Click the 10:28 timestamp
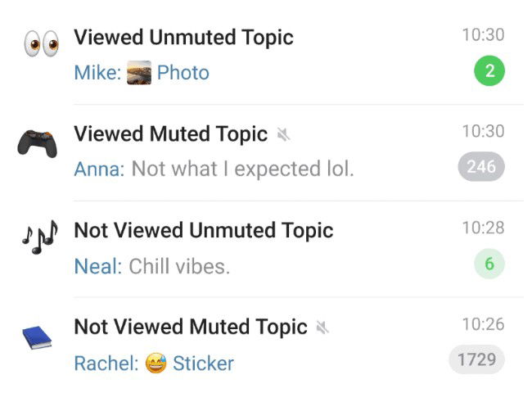 [483, 228]
